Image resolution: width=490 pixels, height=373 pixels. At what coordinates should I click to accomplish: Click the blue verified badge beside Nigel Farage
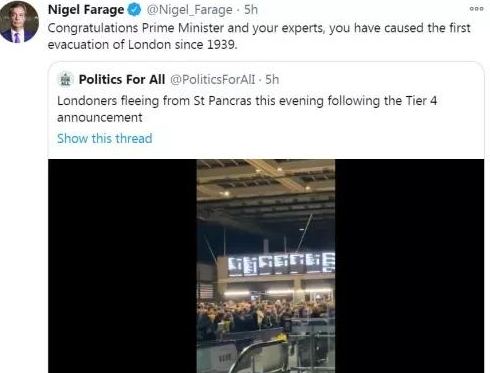coord(135,10)
